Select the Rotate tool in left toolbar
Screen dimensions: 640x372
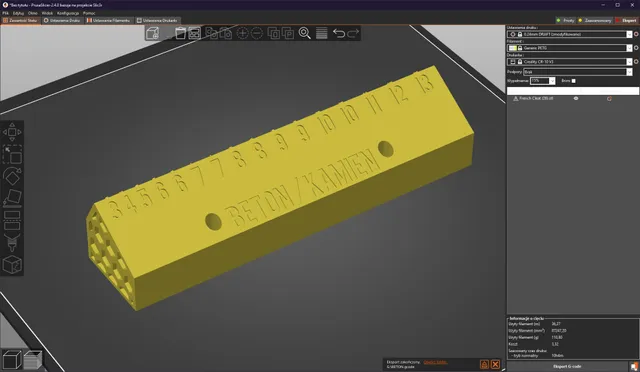click(x=12, y=176)
